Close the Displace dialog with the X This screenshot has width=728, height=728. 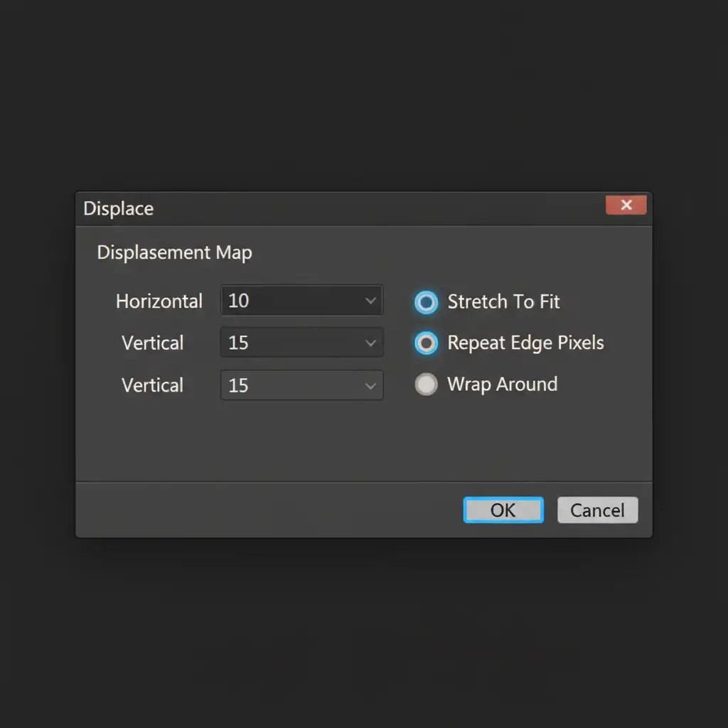click(626, 205)
